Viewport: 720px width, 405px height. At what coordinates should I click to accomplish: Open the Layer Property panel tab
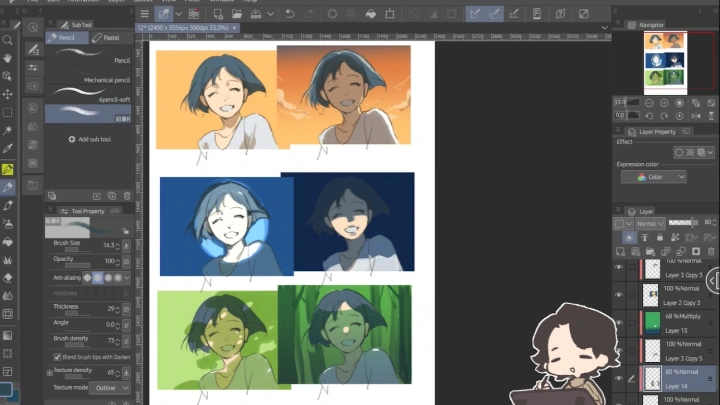(652, 132)
